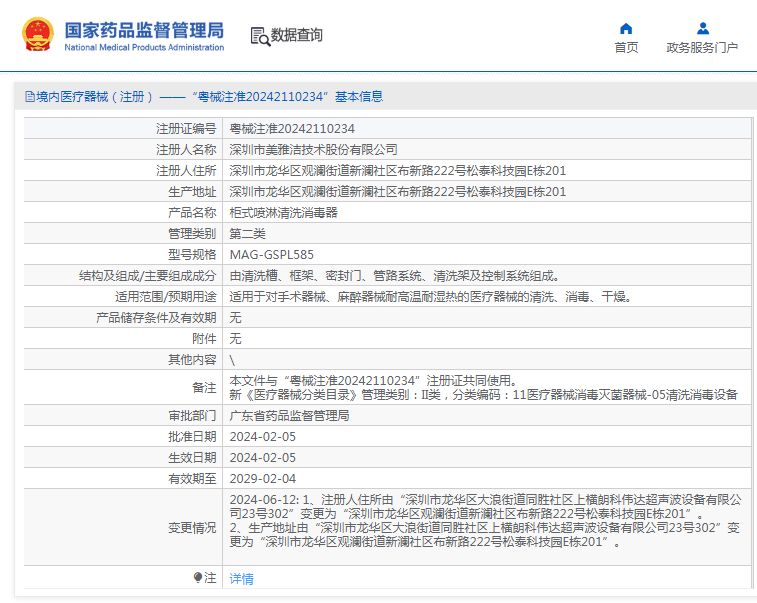Click the 注册人住所 label
The width and height of the screenshot is (757, 603).
186,170
